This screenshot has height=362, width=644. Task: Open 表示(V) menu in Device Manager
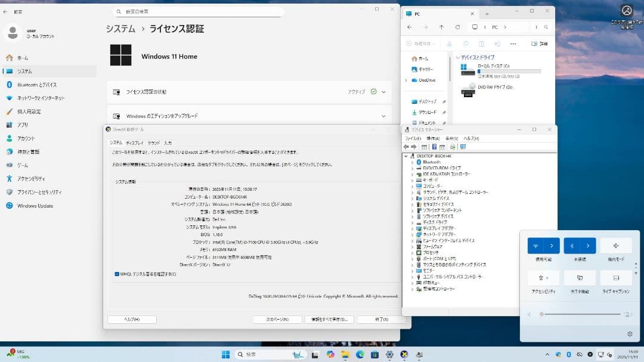pos(452,138)
